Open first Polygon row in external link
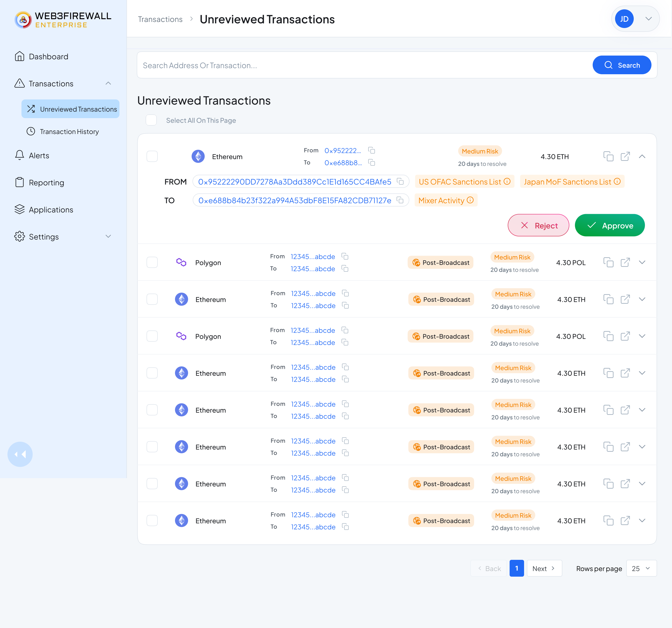The width and height of the screenshot is (672, 628). pyautogui.click(x=625, y=262)
